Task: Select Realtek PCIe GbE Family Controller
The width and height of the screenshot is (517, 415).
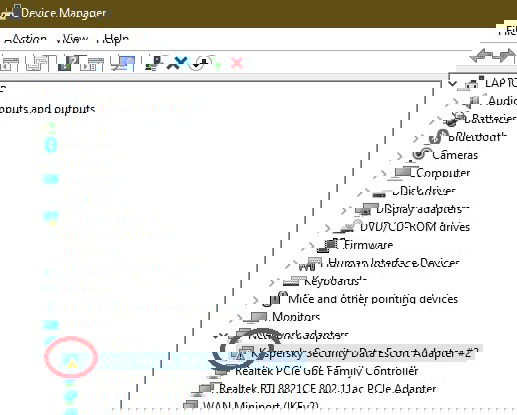Action: click(x=326, y=371)
